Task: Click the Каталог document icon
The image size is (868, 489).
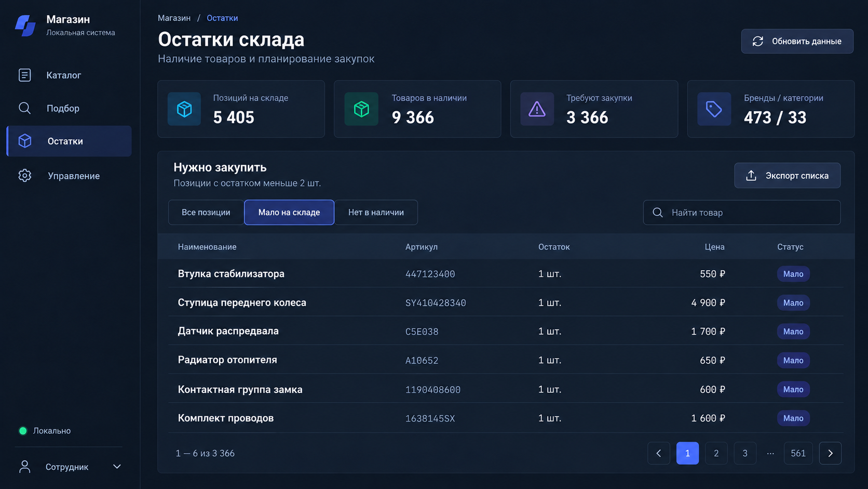Action: tap(24, 75)
